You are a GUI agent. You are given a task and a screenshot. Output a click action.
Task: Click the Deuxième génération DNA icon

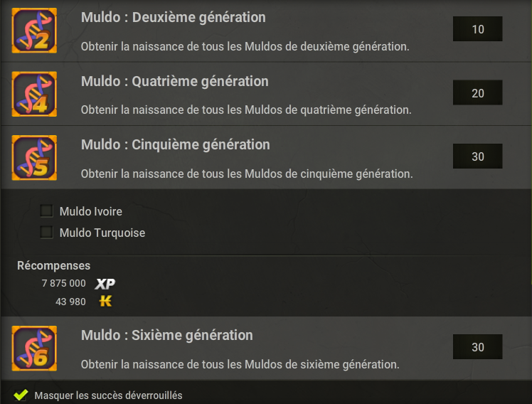click(34, 31)
